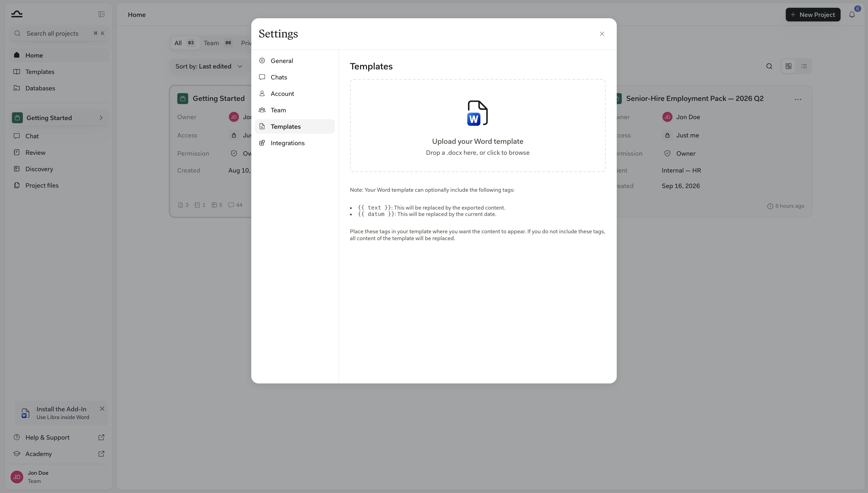This screenshot has width=868, height=493.
Task: Open Integrations settings section
Action: (x=295, y=143)
